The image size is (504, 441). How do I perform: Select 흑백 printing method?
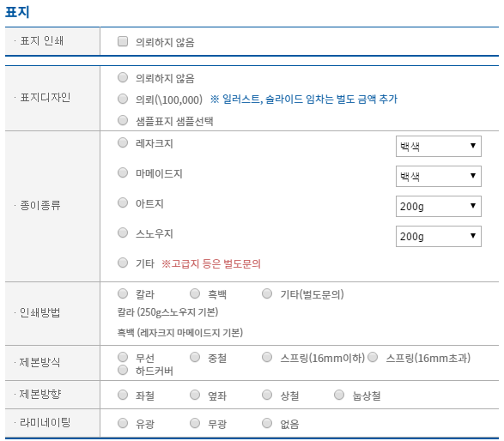pyautogui.click(x=195, y=293)
